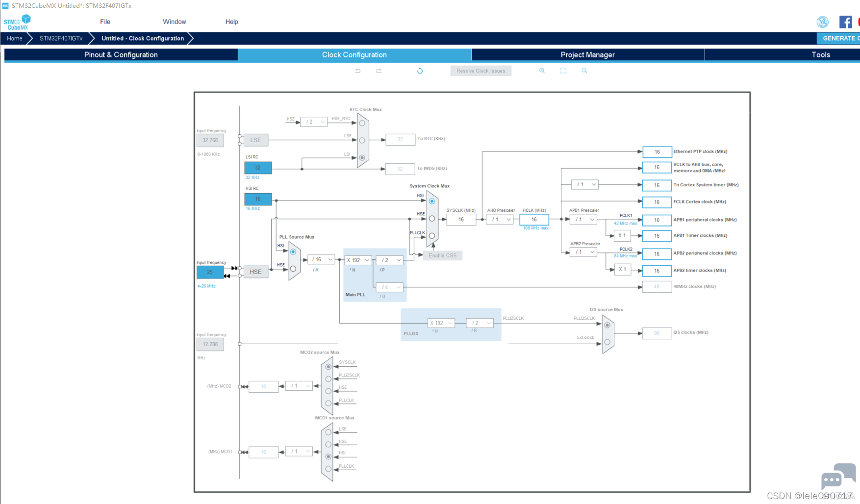Switch to the Clock Configuration tab

click(x=354, y=55)
